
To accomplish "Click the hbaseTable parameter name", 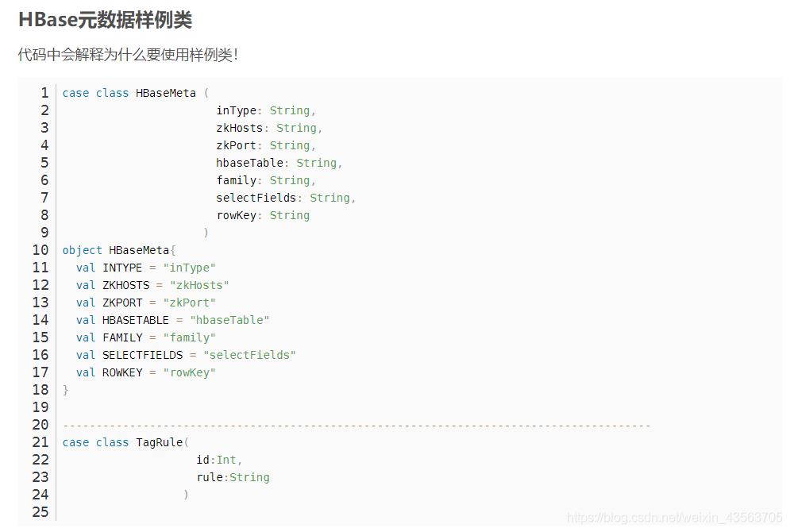I will click(249, 163).
